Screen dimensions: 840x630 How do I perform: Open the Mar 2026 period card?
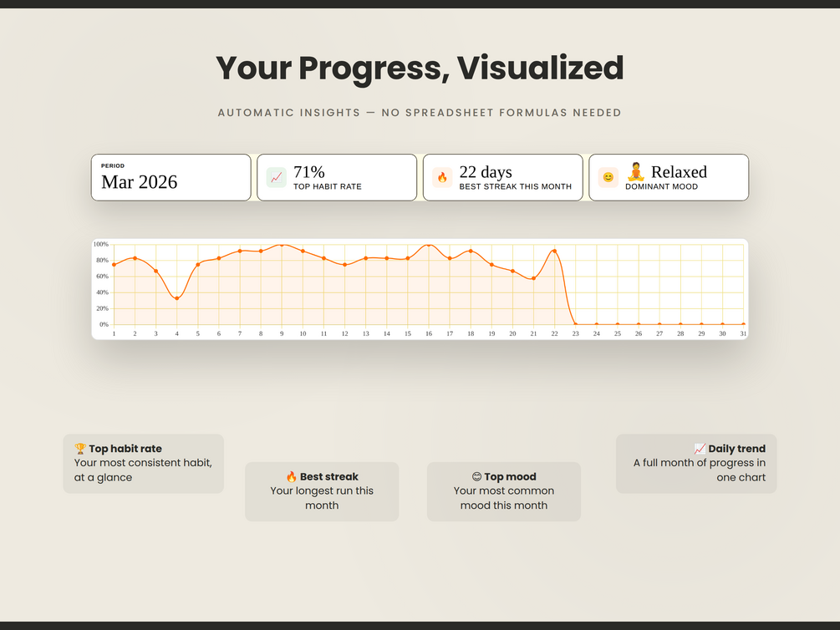[171, 177]
